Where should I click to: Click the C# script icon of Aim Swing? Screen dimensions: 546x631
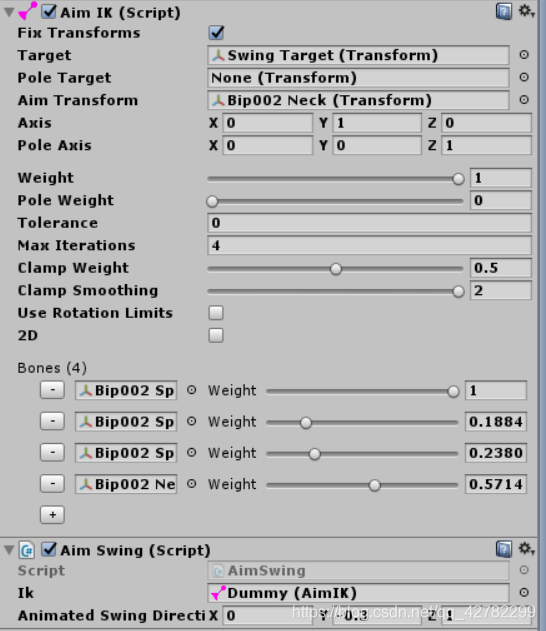point(27,550)
